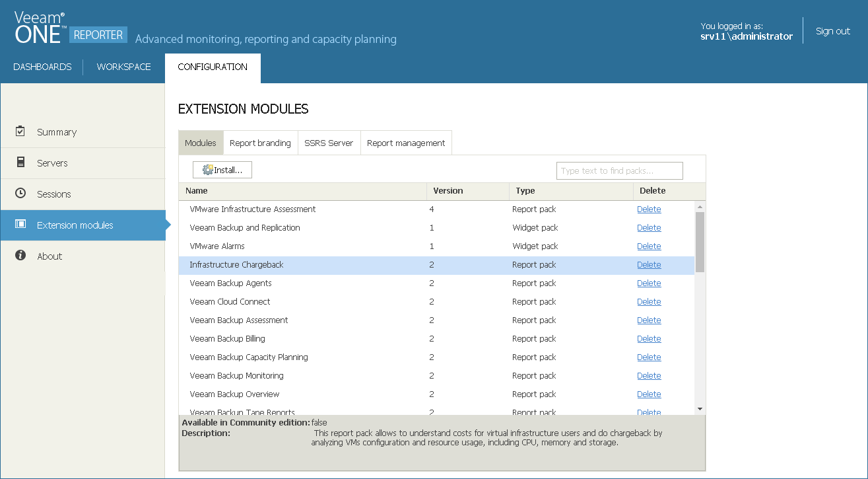Switch to the Report management tab
The image size is (868, 479).
pos(406,143)
